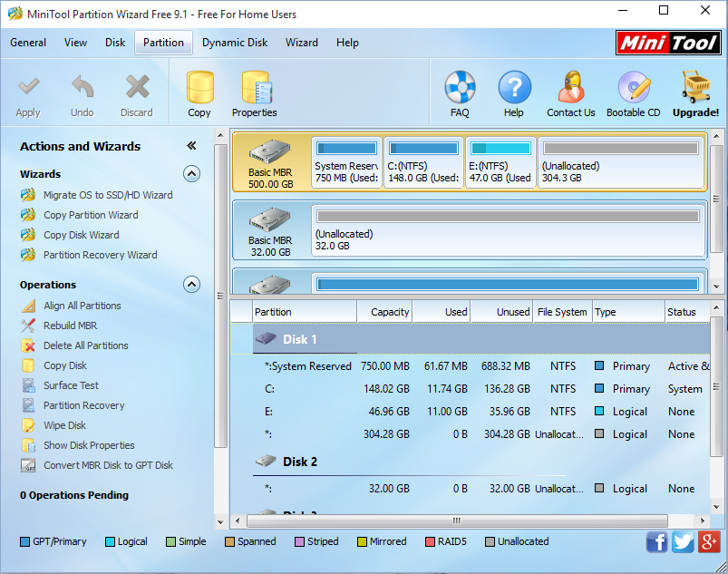The width and height of the screenshot is (728, 574).
Task: Collapse the Operations section
Action: (x=192, y=284)
